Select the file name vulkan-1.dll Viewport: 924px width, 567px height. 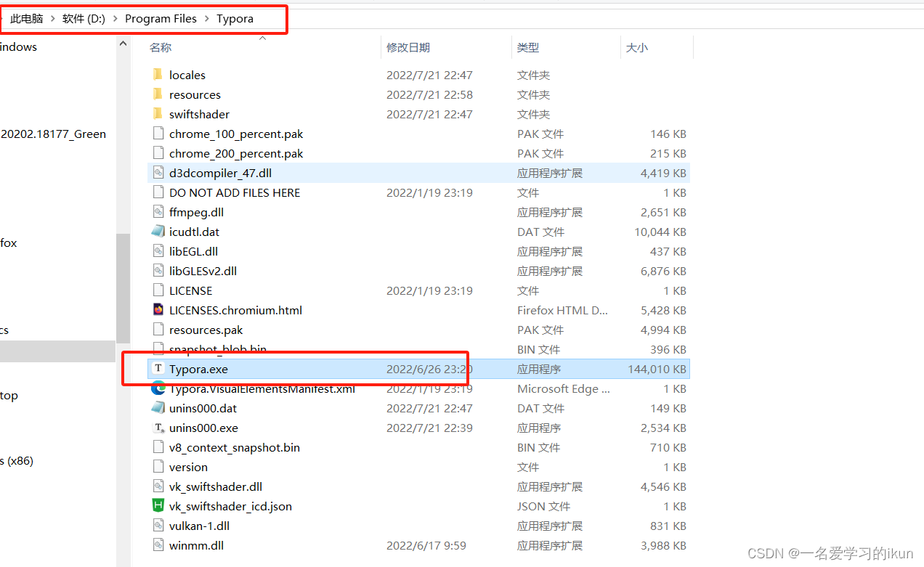coord(199,526)
